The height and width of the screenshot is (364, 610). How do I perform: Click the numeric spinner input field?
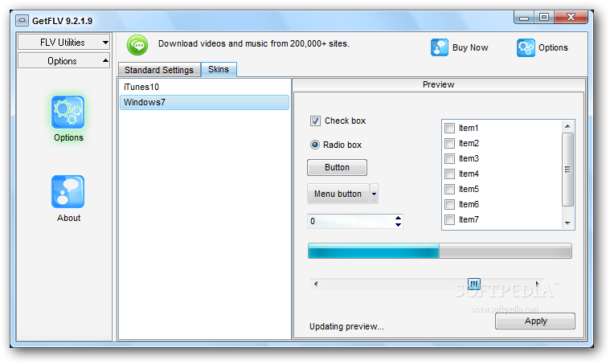351,221
